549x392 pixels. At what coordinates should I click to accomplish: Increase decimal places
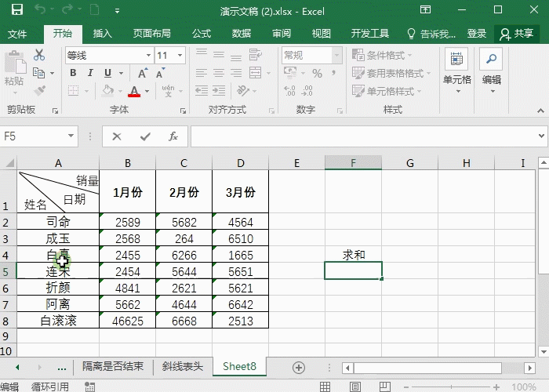tap(289, 91)
